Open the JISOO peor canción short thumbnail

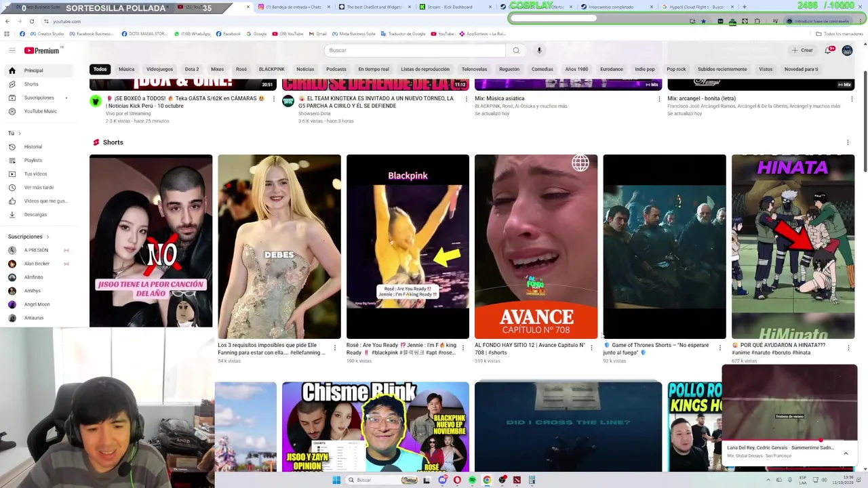pyautogui.click(x=151, y=241)
